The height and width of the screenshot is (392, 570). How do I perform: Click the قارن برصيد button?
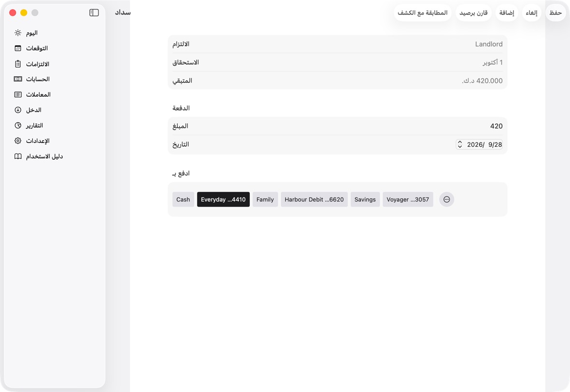(x=473, y=13)
